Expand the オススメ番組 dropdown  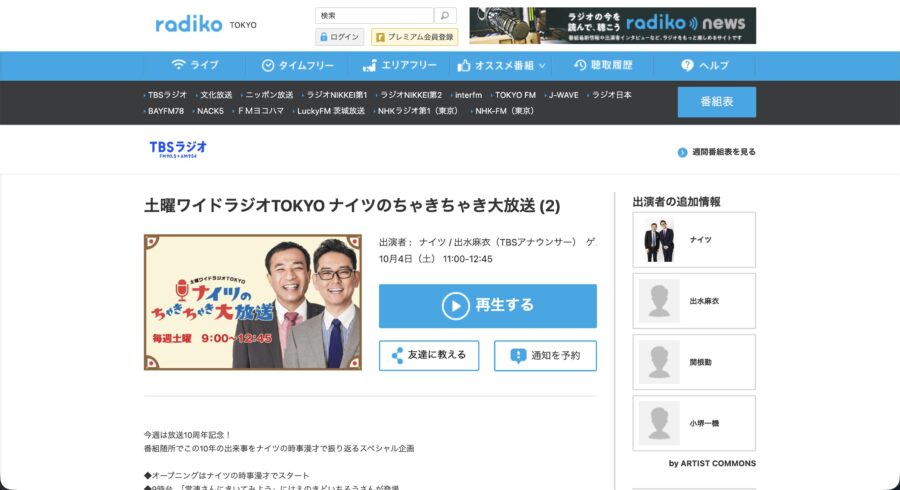(x=502, y=65)
